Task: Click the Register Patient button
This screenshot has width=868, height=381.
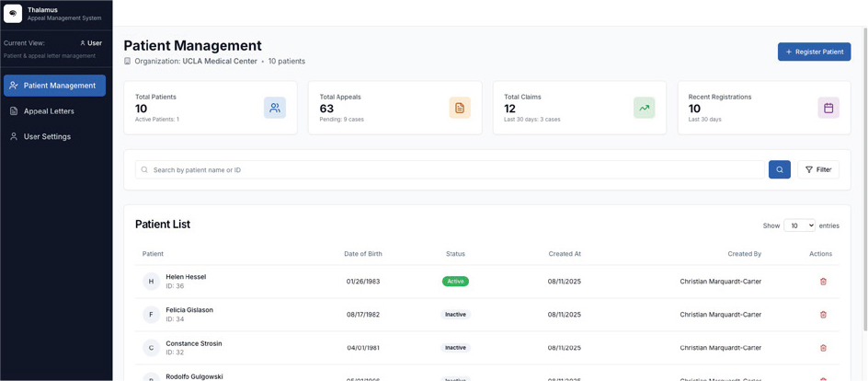Action: (814, 52)
